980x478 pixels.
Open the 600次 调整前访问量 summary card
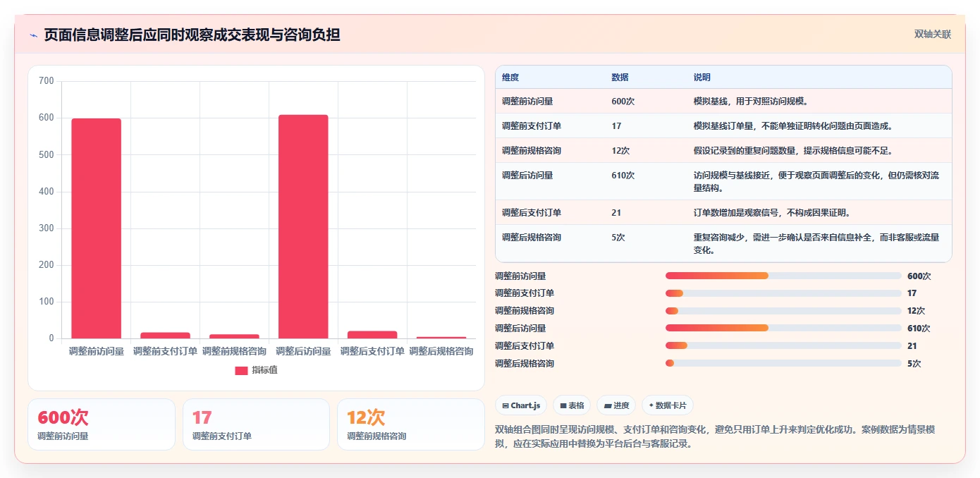[102, 424]
